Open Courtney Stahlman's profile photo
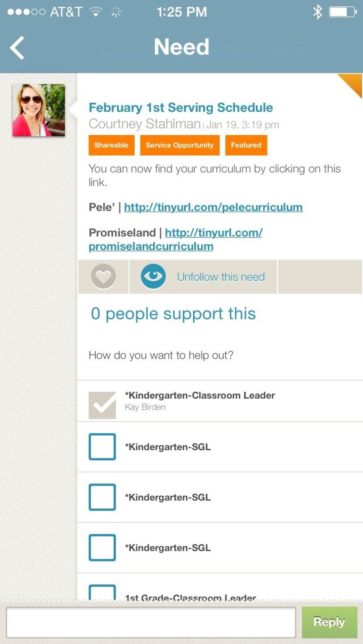363x644 pixels. click(39, 110)
